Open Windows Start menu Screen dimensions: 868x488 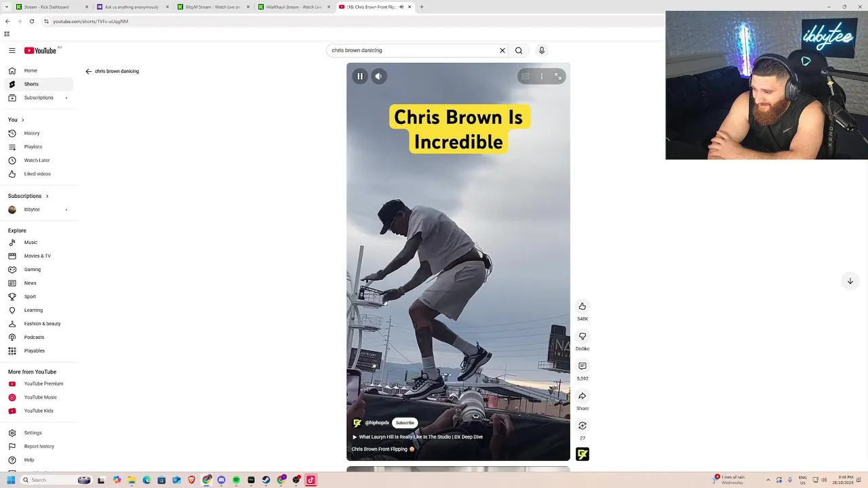coord(11,480)
